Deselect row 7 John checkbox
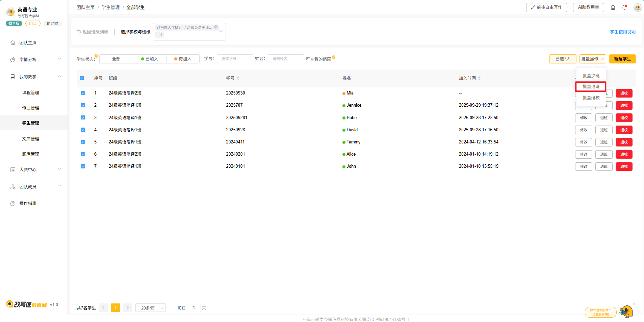The height and width of the screenshot is (322, 644). tap(83, 166)
